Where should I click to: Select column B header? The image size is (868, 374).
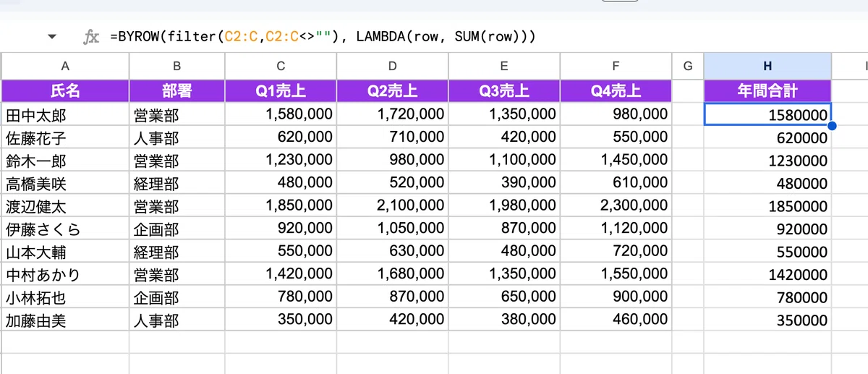point(177,66)
